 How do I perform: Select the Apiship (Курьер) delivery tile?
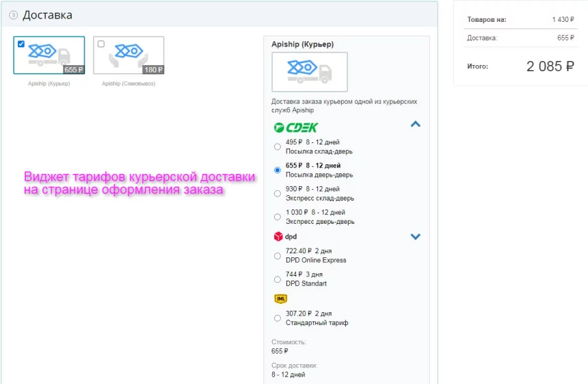[x=49, y=55]
